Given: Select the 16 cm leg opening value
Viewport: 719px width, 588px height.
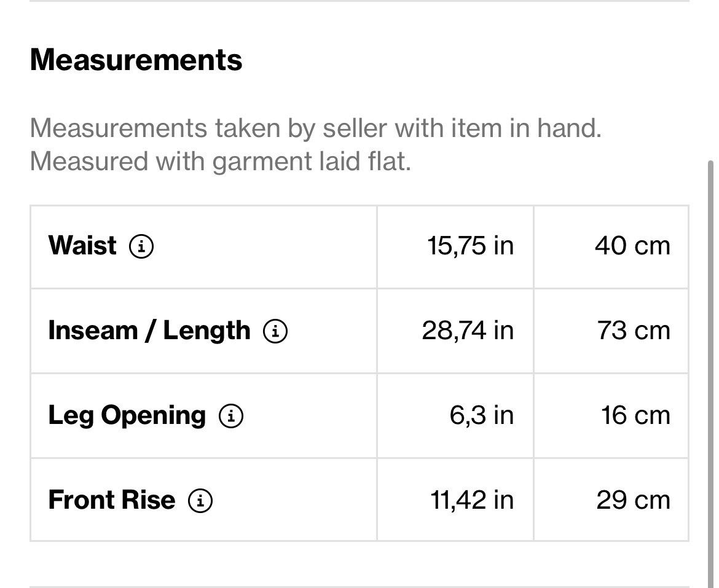Looking at the screenshot, I should pyautogui.click(x=635, y=415).
